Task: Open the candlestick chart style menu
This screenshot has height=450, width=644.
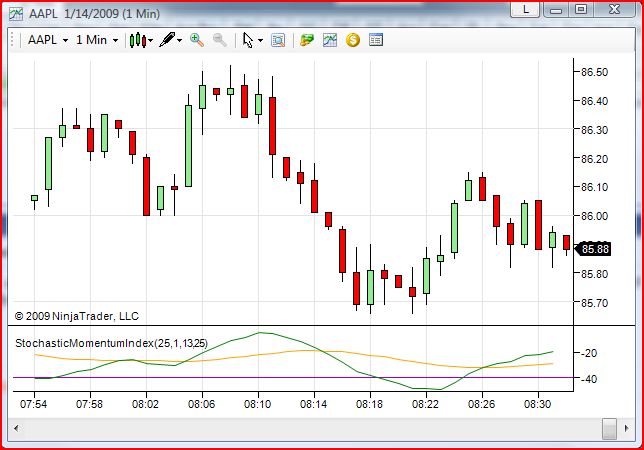Action: pyautogui.click(x=138, y=40)
